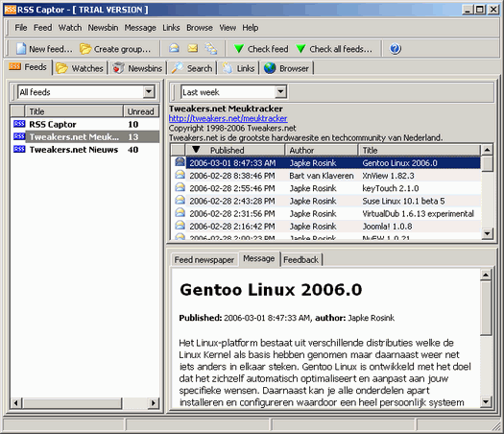Open the Links menu
504x434 pixels.
coord(171,28)
